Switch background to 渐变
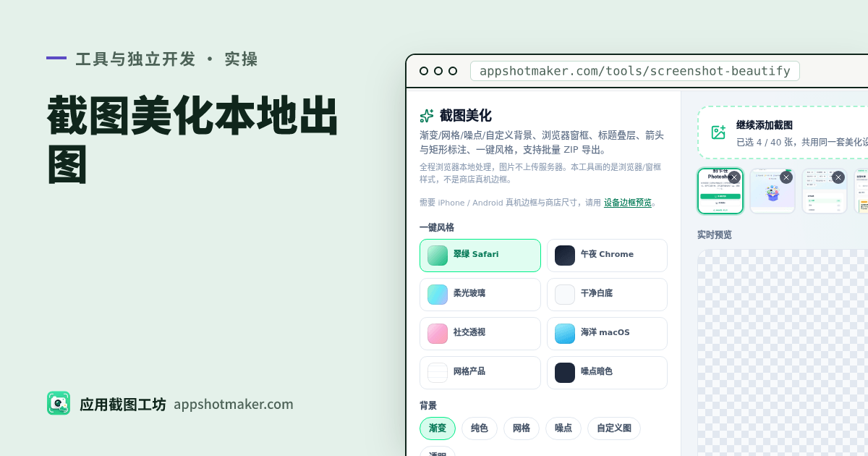The width and height of the screenshot is (868, 456). point(438,428)
